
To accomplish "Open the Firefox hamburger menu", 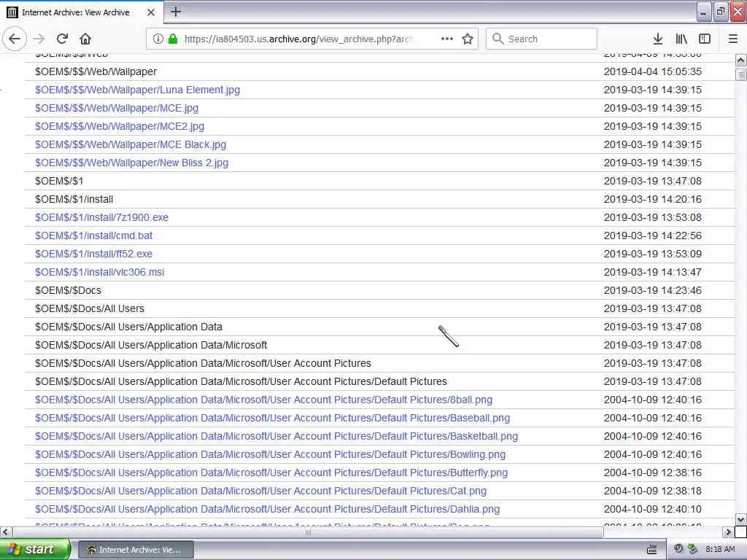I will pos(733,39).
